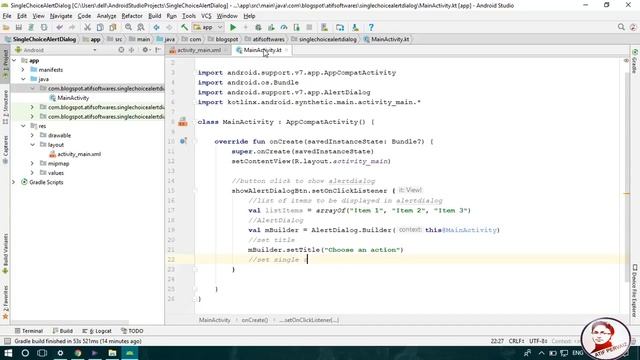Screen dimensions: 640x360
Task: Run the app with green play button
Action: pos(233,27)
